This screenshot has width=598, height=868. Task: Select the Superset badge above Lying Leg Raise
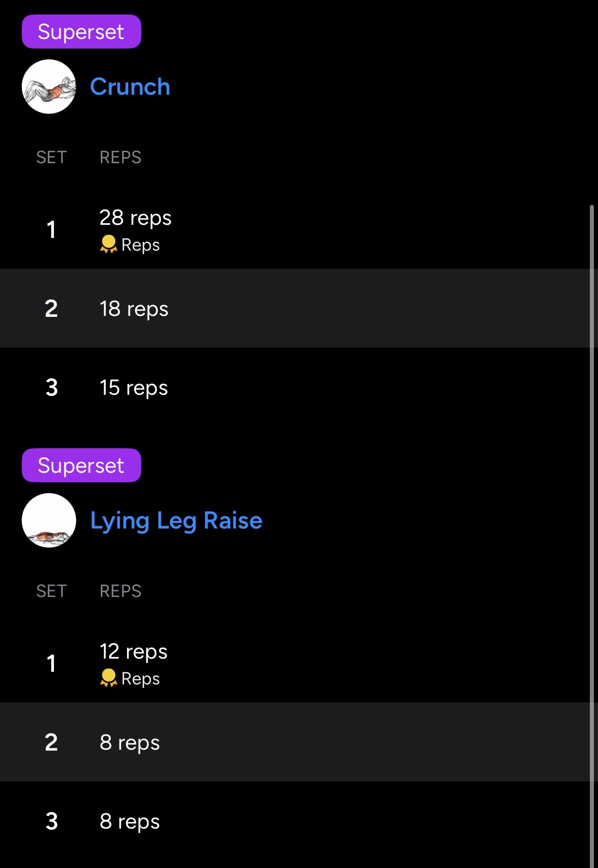[82, 466]
